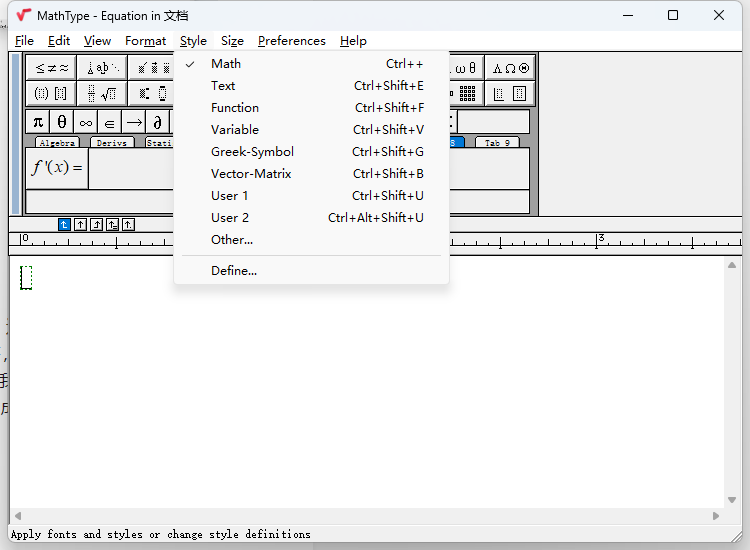Viewport: 750px width, 550px height.
Task: Open Define... style definitions dialog
Action: [x=311, y=271]
